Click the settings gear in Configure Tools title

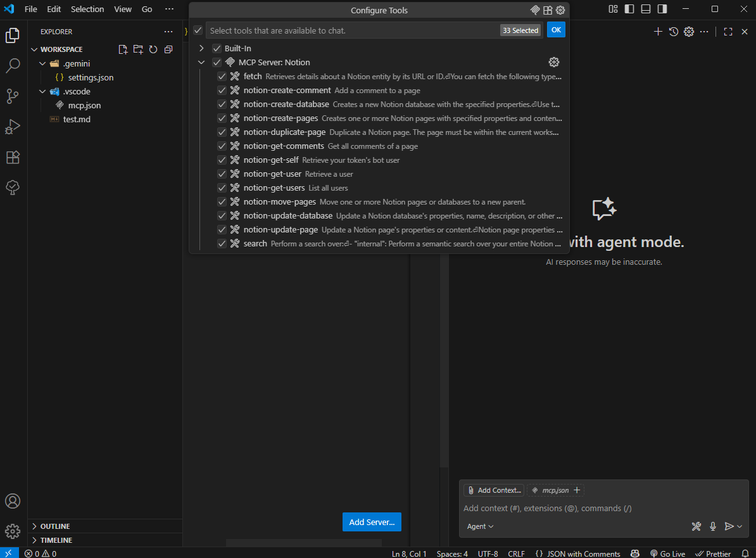[560, 10]
